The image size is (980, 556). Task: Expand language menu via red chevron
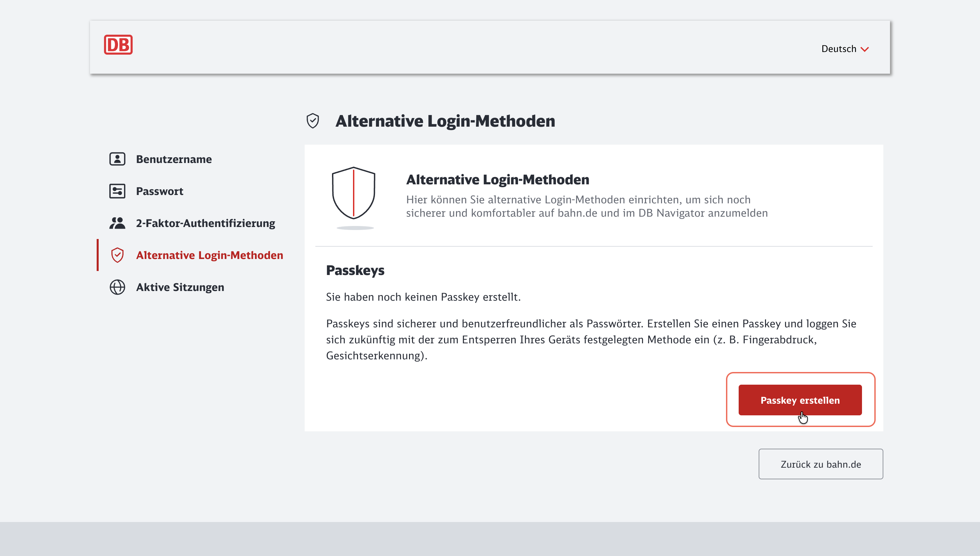pos(865,49)
